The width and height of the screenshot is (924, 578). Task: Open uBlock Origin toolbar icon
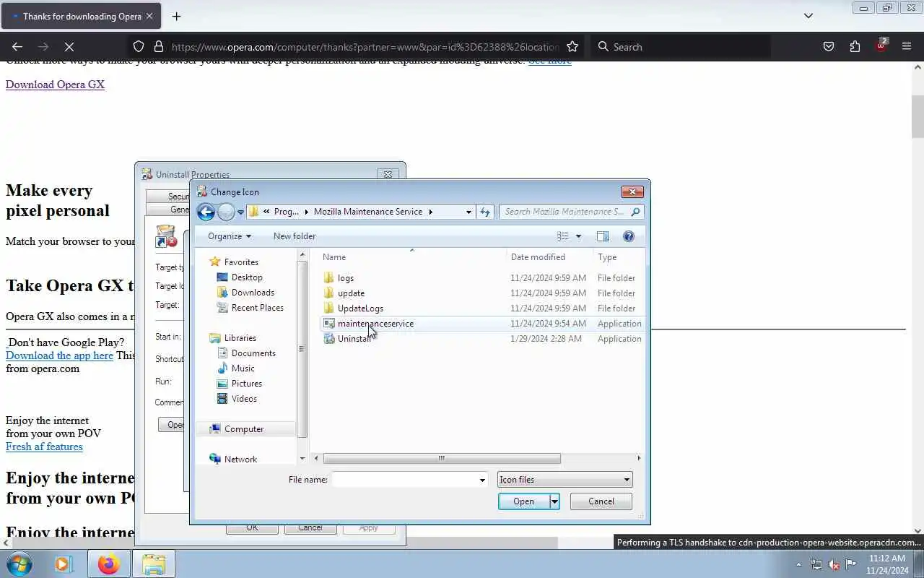click(881, 46)
